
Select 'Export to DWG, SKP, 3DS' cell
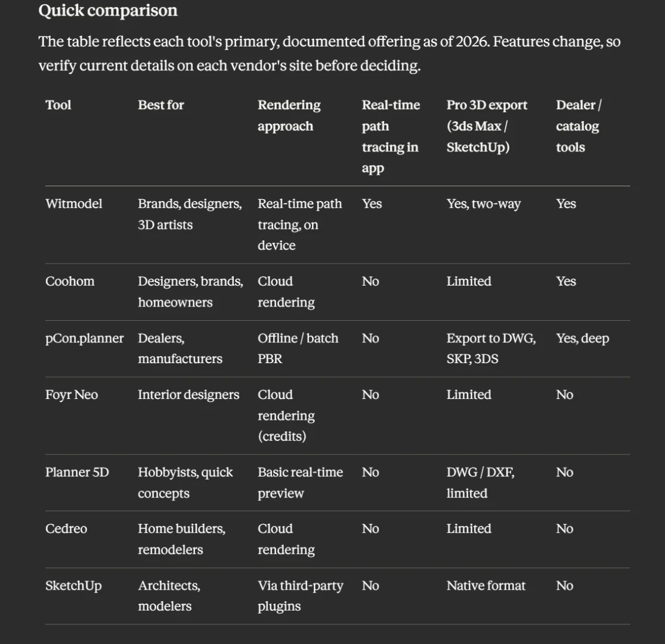[x=491, y=348]
